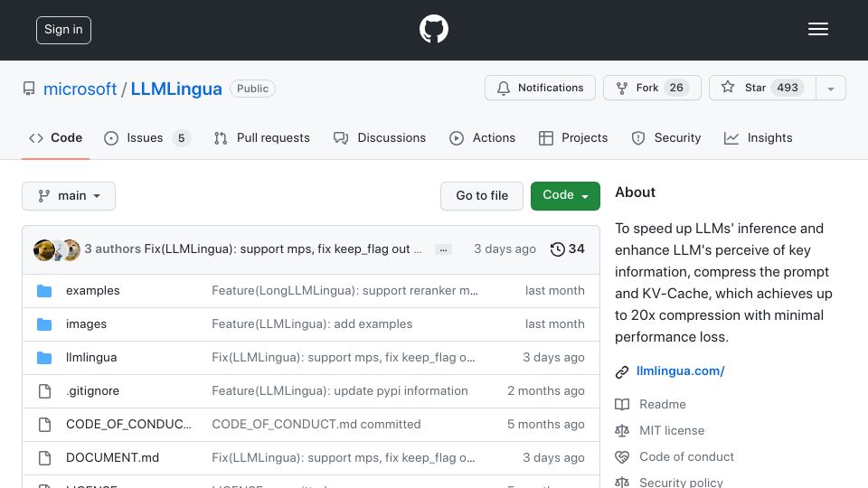Expand the commit message ellipsis button

click(443, 249)
